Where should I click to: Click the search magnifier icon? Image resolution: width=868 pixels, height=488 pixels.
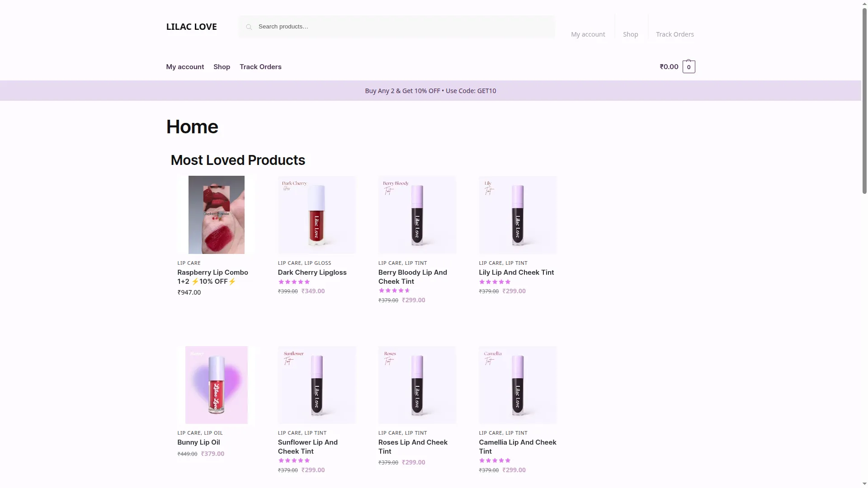[249, 27]
